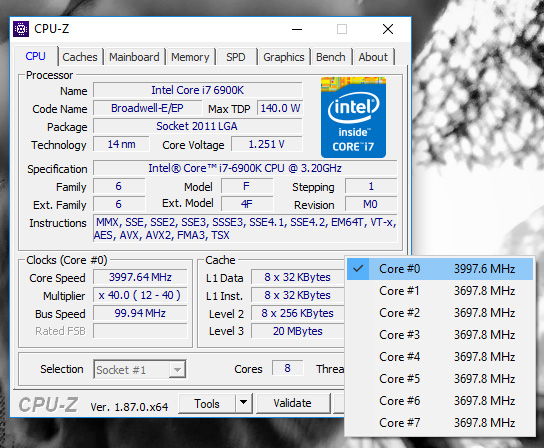
Task: Click the Specification field with 3.20GHz text
Action: (x=245, y=168)
